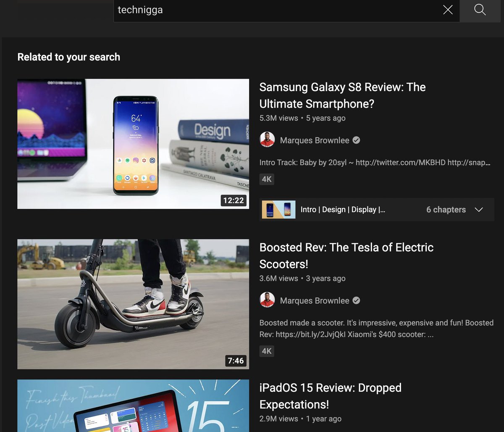Click the Marques Brownlee avatar under the Galaxy S8 video
This screenshot has height=432, width=504.
point(267,140)
